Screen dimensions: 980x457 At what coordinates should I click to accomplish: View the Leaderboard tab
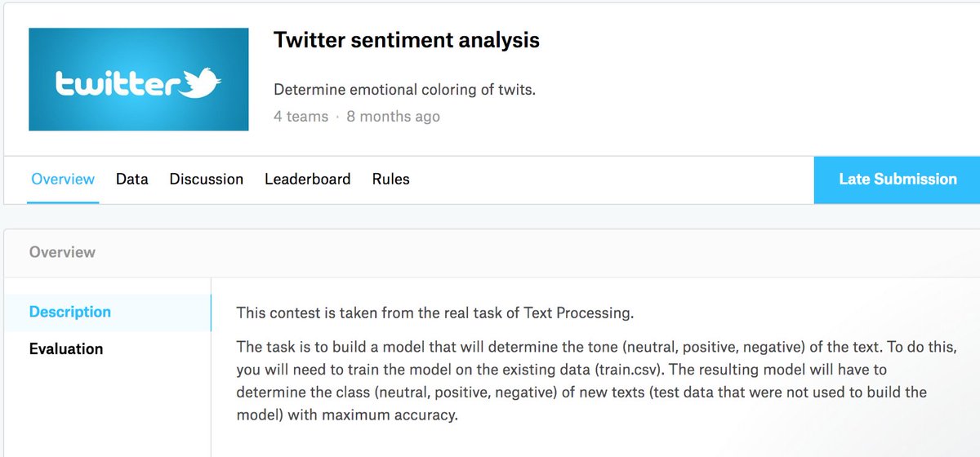point(308,179)
